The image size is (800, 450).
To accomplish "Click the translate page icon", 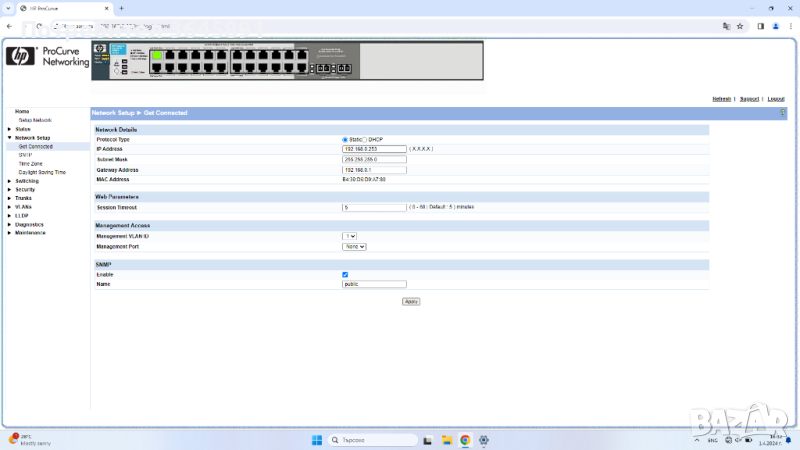I will (727, 26).
